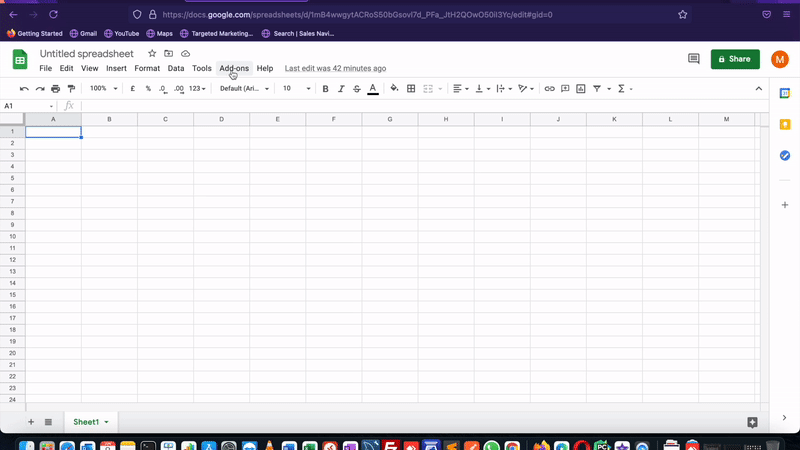Open Google Calendar side panel icon
Viewport: 800px width, 450px height.
[785, 93]
